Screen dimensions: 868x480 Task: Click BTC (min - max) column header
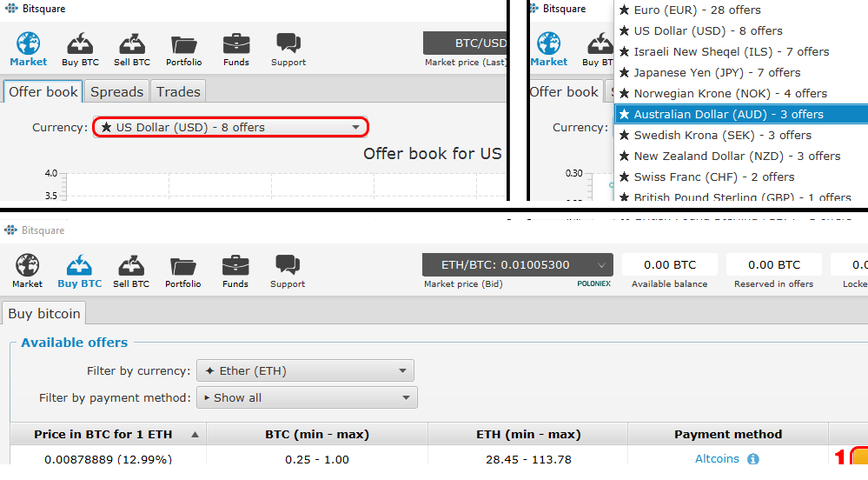pos(317,434)
